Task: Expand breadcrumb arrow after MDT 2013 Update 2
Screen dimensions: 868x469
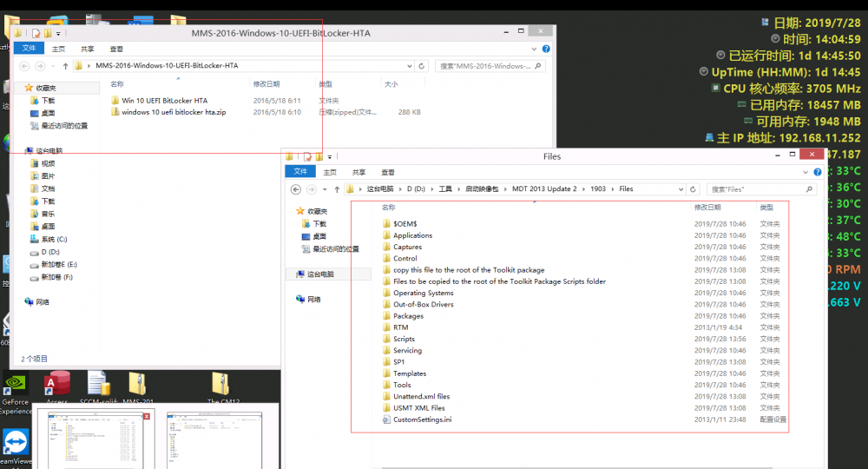Action: (583, 189)
